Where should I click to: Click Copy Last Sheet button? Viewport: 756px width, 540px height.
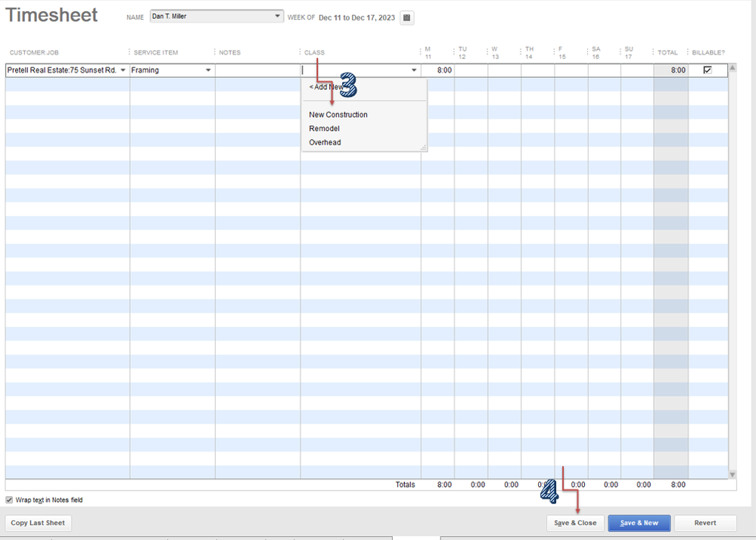[x=38, y=523]
